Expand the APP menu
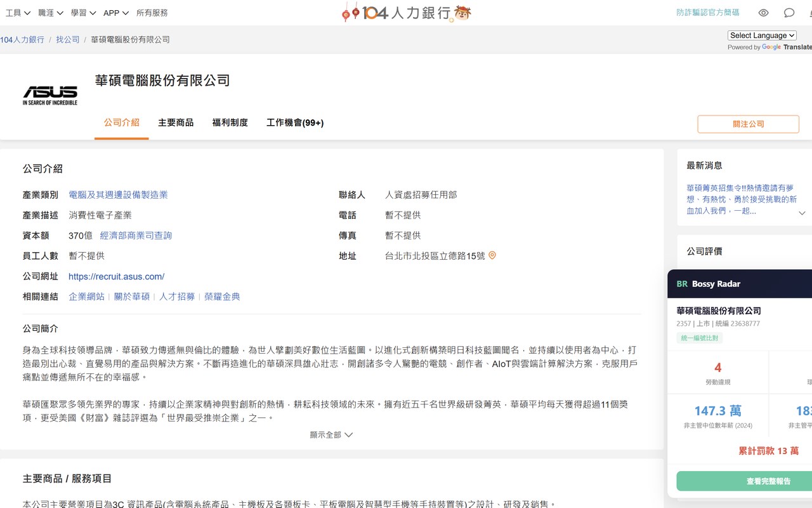 116,13
